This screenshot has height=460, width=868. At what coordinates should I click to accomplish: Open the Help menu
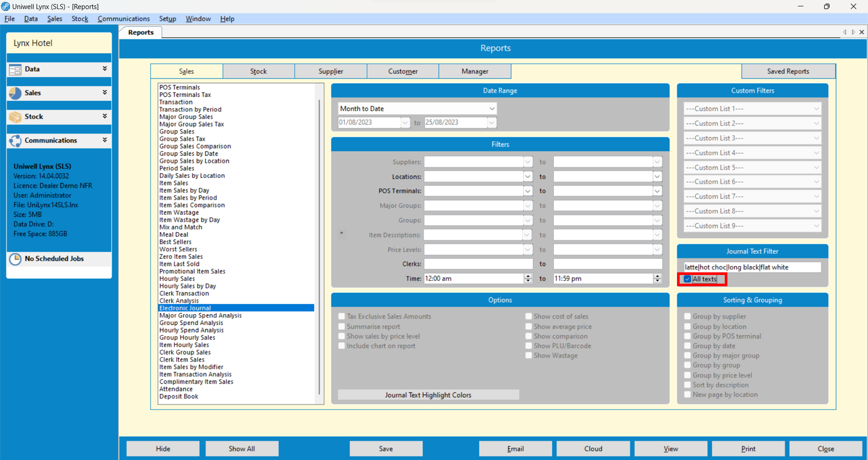227,19
